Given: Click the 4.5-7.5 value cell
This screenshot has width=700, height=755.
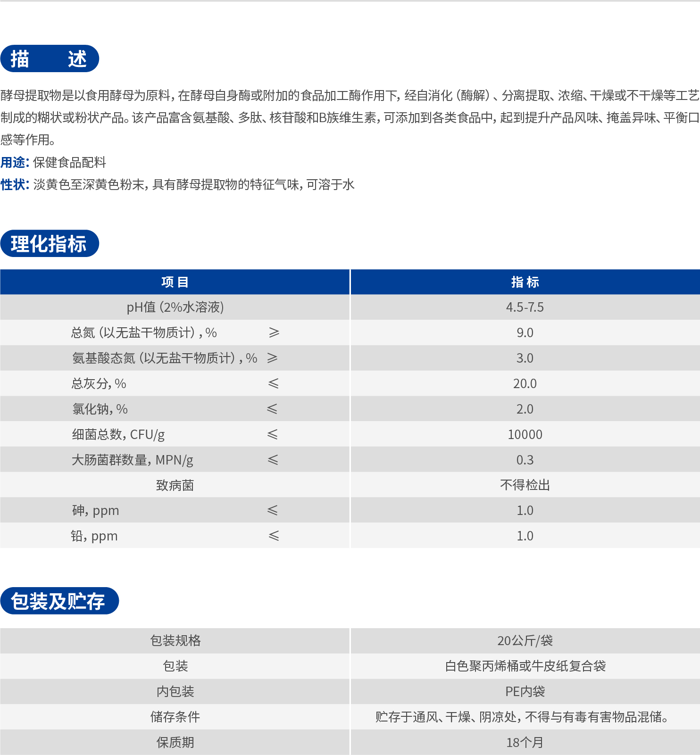Looking at the screenshot, I should click(525, 307).
